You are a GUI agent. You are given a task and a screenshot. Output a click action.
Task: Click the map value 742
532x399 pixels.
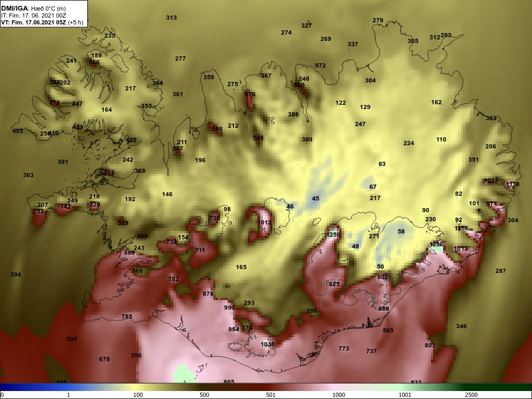65,206
